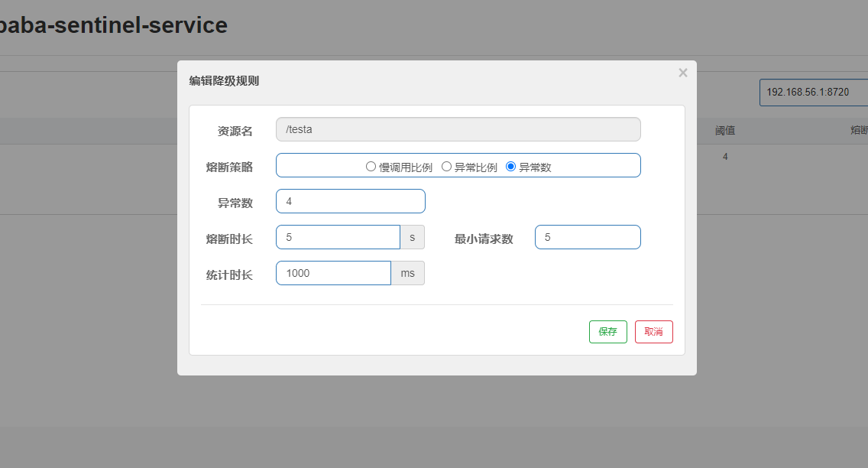868x468 pixels.
Task: Click the 's' unit label beside 熔断时长
Action: point(412,236)
